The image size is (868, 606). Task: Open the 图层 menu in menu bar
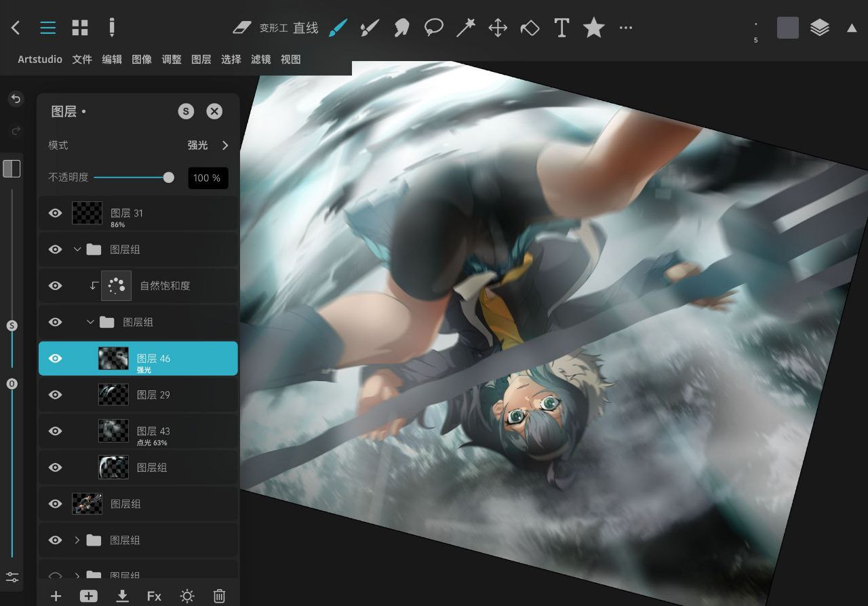pos(201,60)
